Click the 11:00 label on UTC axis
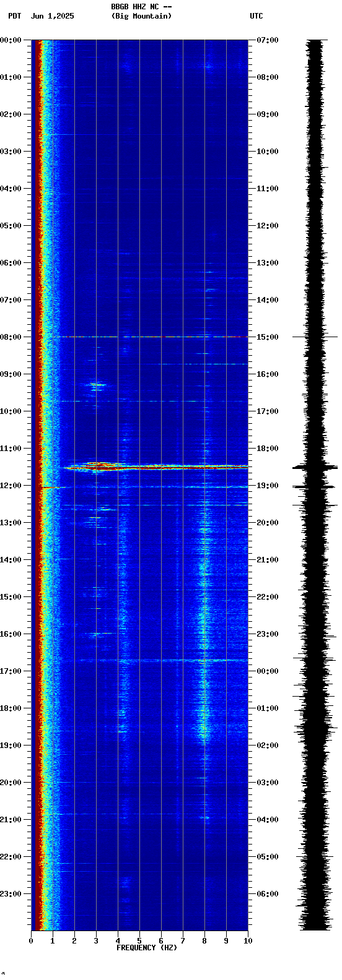The image size is (342, 980). coord(268,189)
